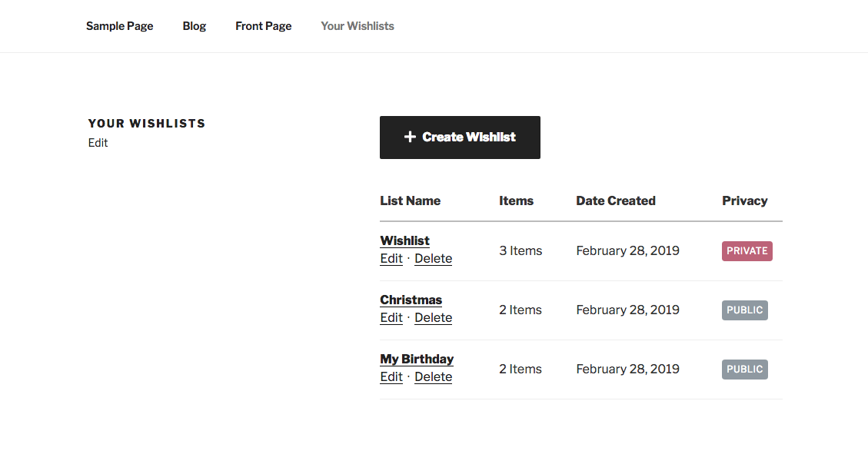
Task: Edit the My Birthday wishlist
Action: pyautogui.click(x=391, y=377)
